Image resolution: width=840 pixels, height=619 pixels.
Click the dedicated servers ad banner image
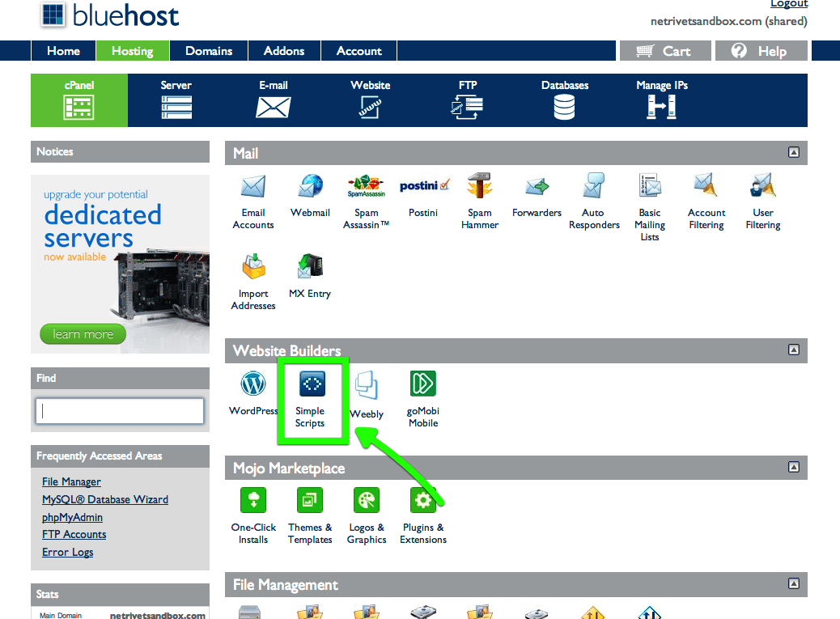[x=120, y=264]
